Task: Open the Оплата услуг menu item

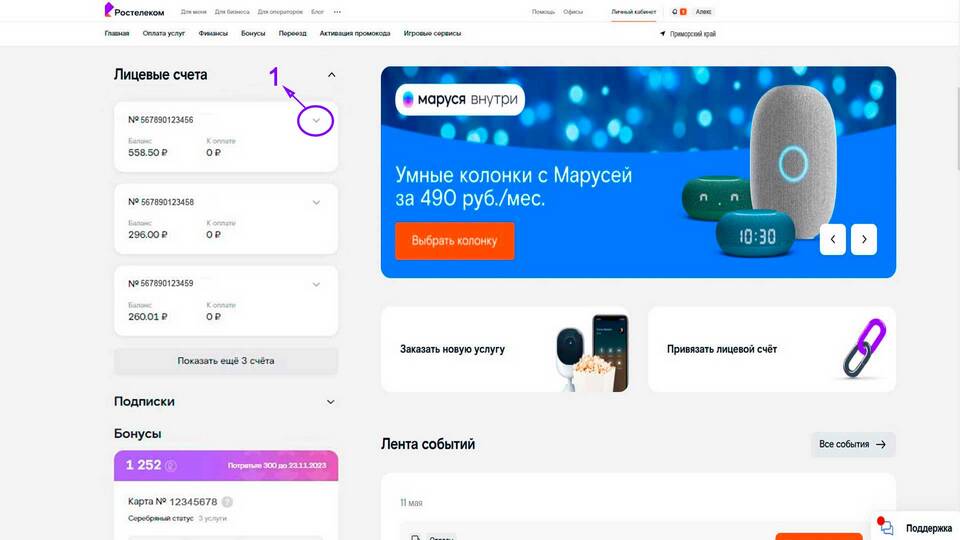Action: coord(163,34)
